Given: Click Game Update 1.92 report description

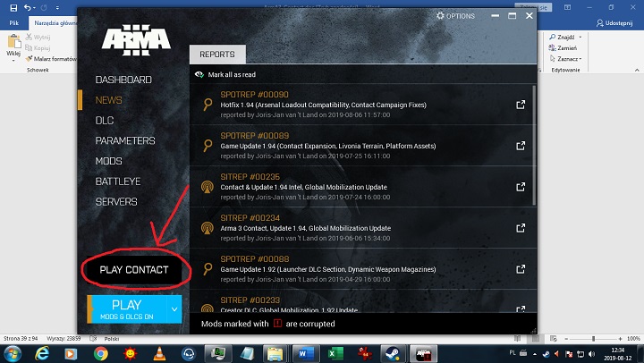Looking at the screenshot, I should [x=327, y=269].
